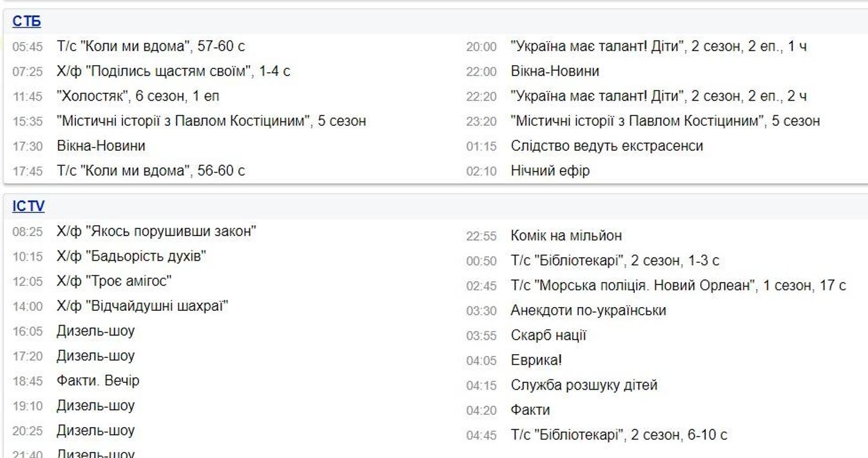Click Слідство ведуть екстрасенси
The width and height of the screenshot is (868, 458).
(607, 146)
